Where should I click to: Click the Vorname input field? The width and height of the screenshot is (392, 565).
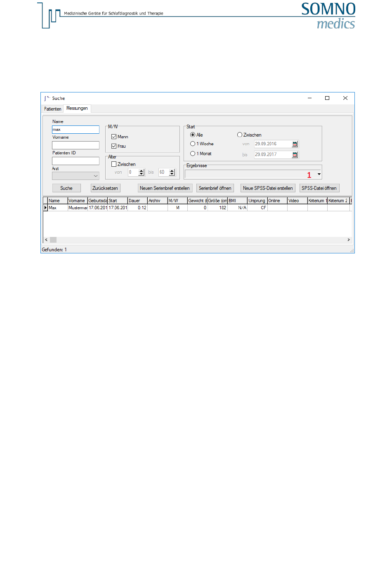76,145
